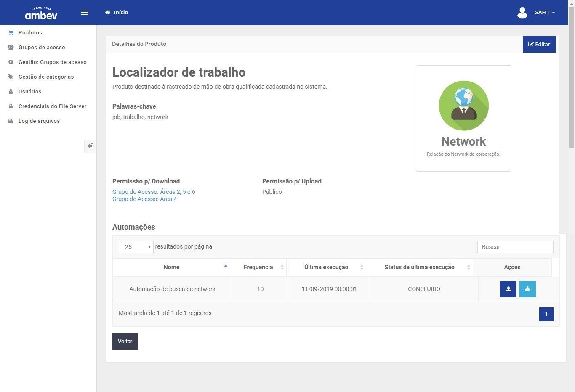Click the upload icon in Ações column
This screenshot has width=575, height=392.
(508, 289)
